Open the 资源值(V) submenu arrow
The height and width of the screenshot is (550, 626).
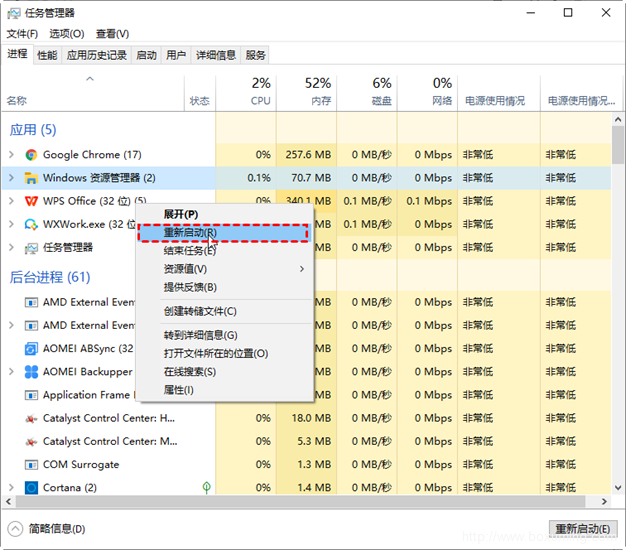point(302,269)
